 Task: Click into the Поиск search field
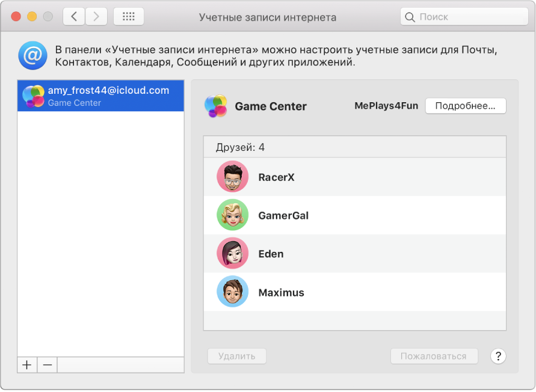tap(464, 17)
